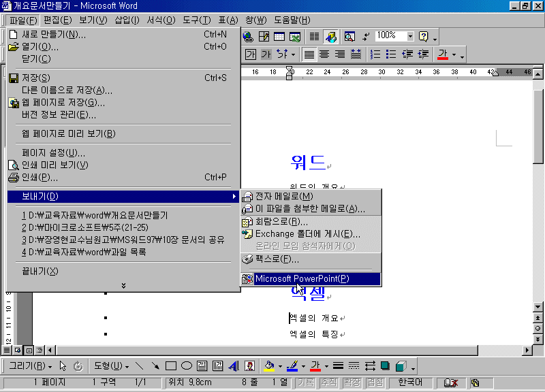This screenshot has height=392, width=545.
Task: Select the numbered list icon
Action: click(x=375, y=54)
